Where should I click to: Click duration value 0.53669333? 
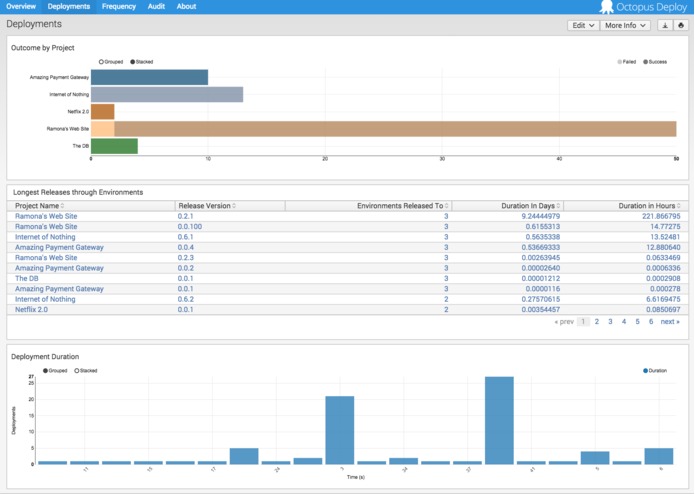point(541,247)
